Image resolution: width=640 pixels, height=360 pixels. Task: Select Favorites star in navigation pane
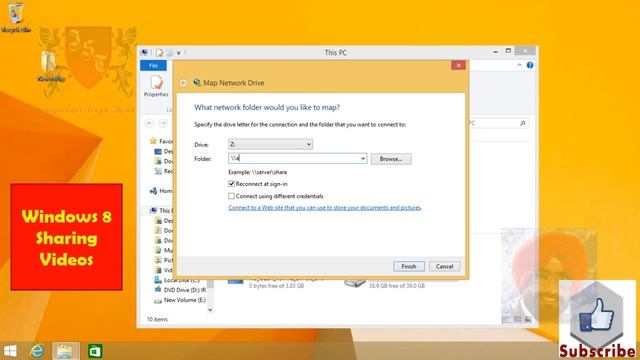click(x=153, y=141)
